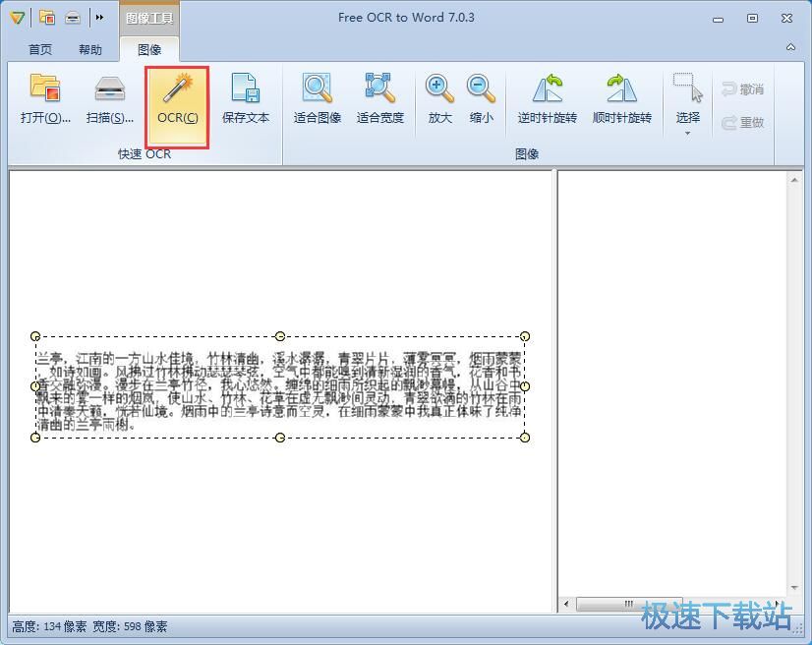Click horizontal scrollbar thumb in text pane
The image size is (812, 645).
[629, 604]
